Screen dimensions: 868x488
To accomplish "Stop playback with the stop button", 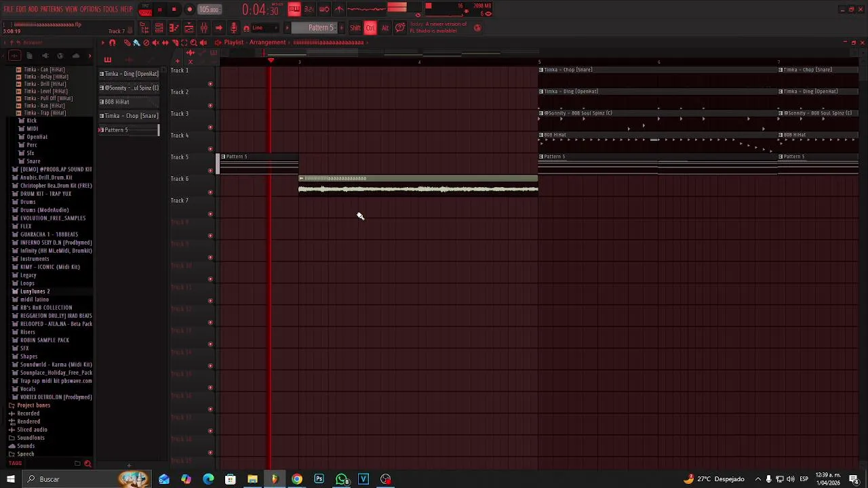I will tap(174, 9).
